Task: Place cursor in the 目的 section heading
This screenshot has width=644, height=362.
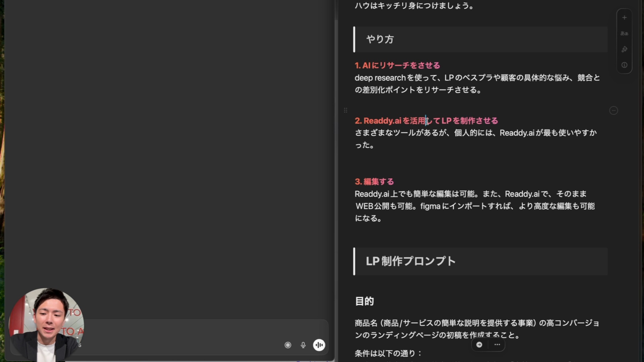Action: [364, 301]
